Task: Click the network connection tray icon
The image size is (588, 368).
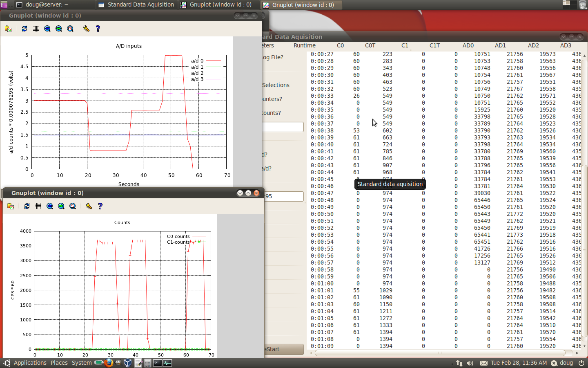Action: point(459,363)
